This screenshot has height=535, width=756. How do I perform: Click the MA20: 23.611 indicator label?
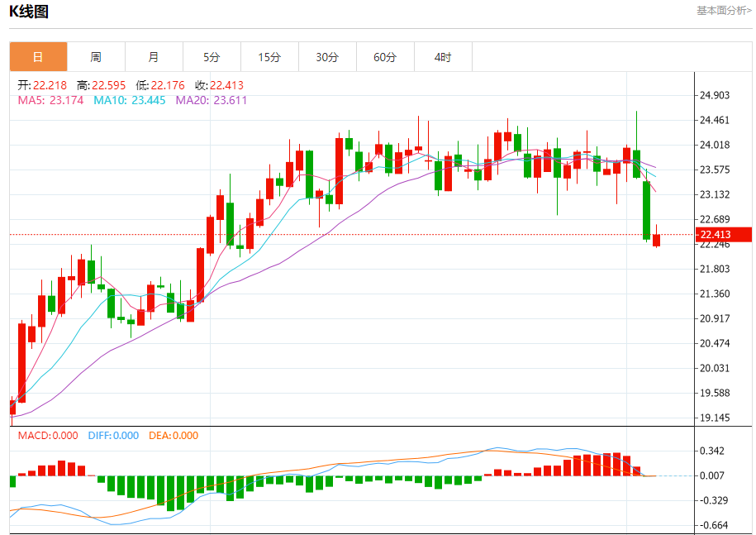pos(212,100)
